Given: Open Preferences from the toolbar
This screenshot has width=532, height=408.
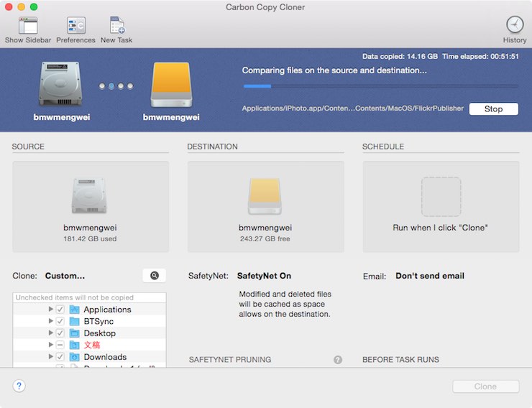Looking at the screenshot, I should coord(76,26).
